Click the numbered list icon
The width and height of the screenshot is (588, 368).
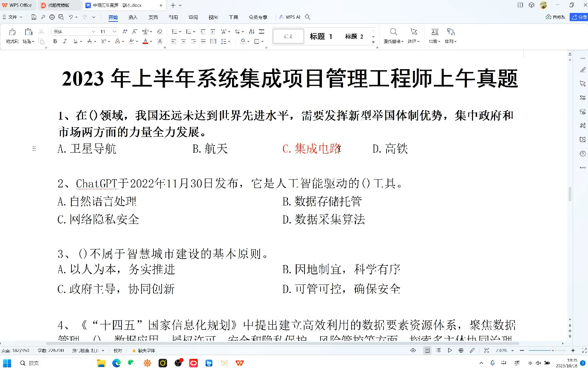189,31
